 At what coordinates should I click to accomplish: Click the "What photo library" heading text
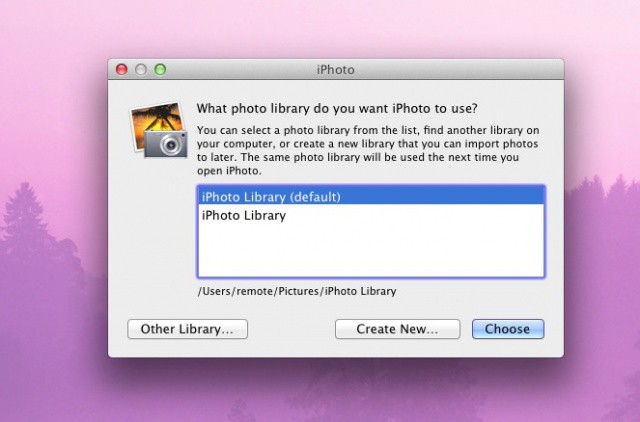point(336,108)
